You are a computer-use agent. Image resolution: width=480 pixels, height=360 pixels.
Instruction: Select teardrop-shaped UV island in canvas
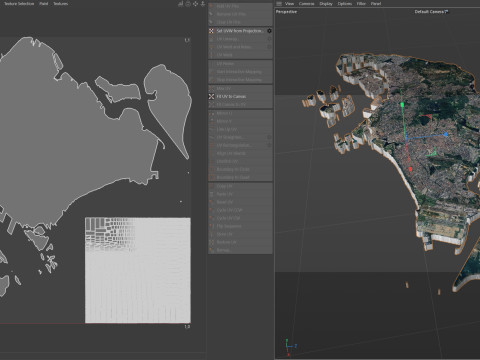point(170,110)
